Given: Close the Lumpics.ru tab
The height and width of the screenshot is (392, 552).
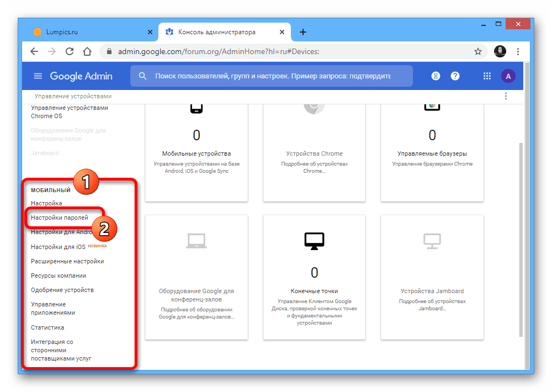Looking at the screenshot, I should coord(150,32).
